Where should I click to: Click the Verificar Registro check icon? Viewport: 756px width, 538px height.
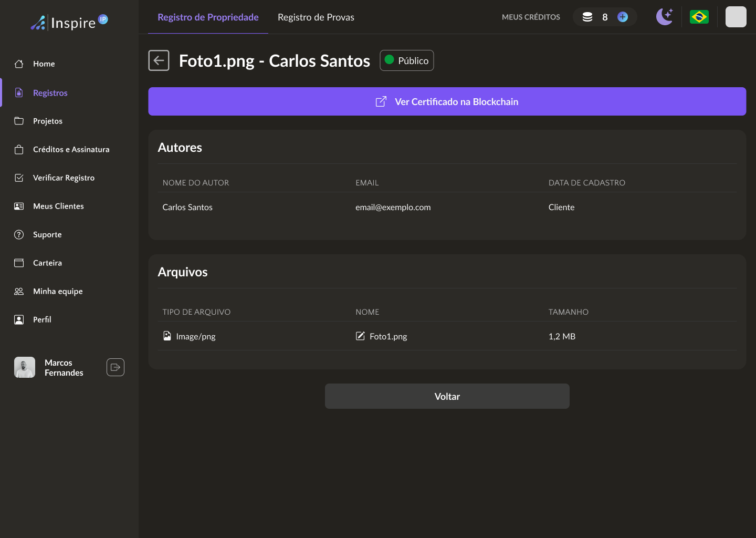pos(19,178)
